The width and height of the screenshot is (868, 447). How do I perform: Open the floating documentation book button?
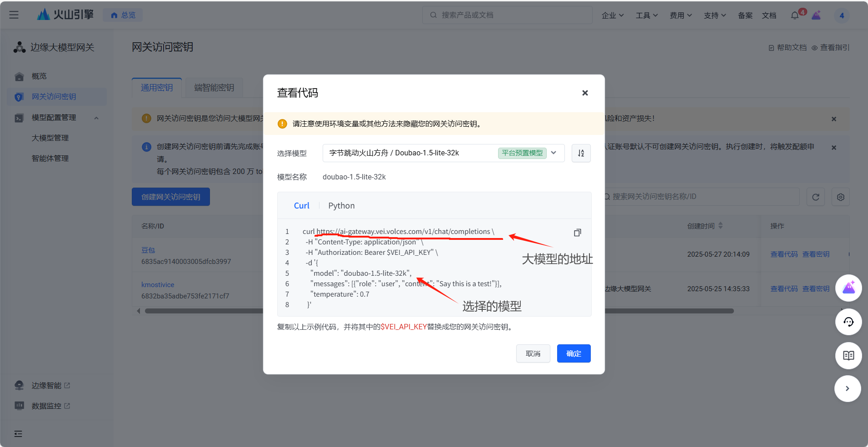848,355
